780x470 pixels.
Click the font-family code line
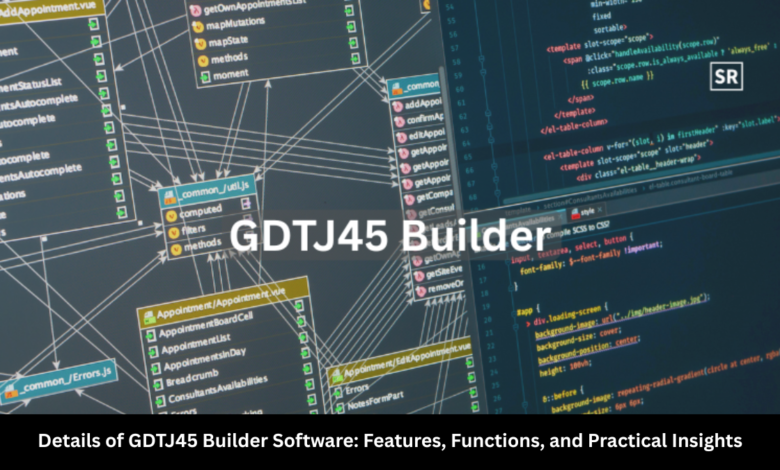click(x=590, y=258)
